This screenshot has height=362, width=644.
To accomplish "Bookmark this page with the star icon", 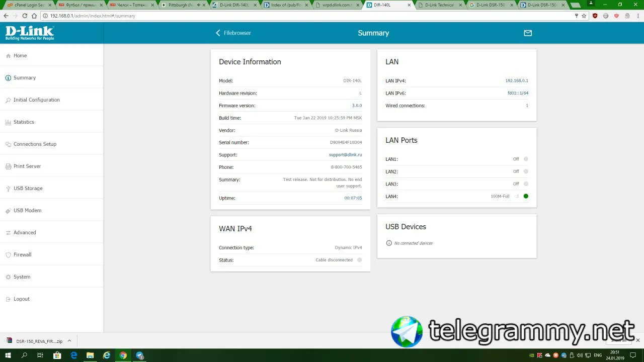I will [x=584, y=16].
